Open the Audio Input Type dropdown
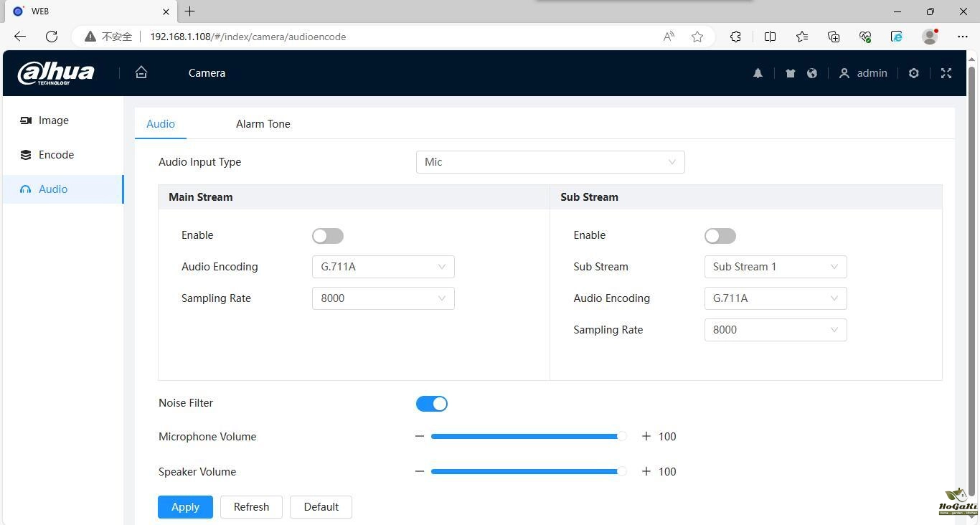This screenshot has height=525, width=980. tap(550, 162)
